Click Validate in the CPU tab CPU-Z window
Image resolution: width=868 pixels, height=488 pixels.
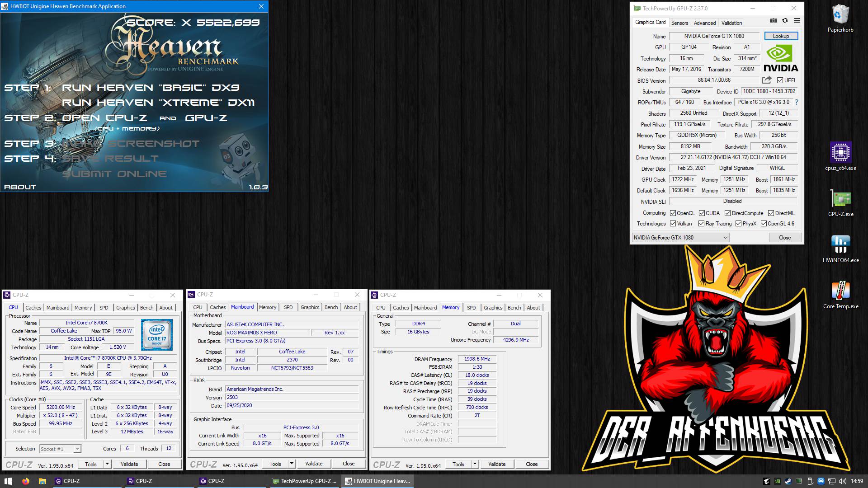(129, 464)
